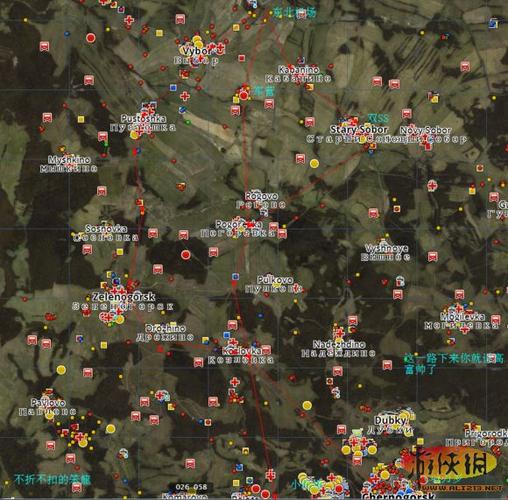Click the yellow square marker southwest of Zelenogorsk

(x=104, y=345)
